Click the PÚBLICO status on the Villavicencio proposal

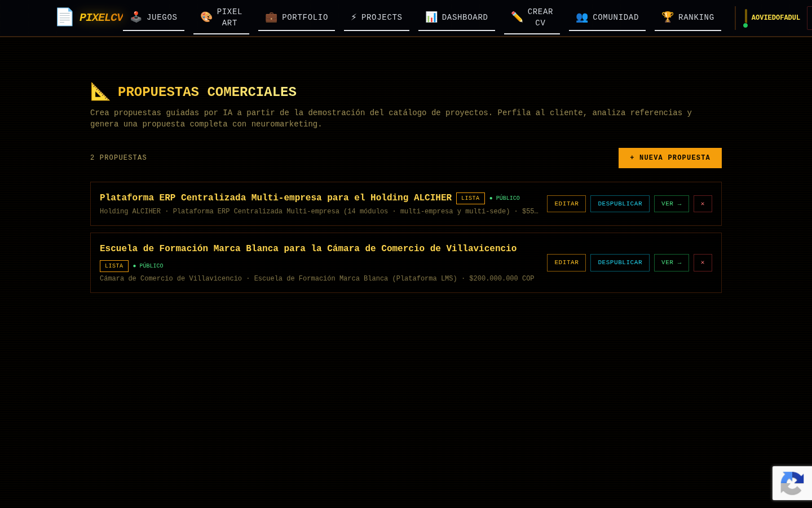click(148, 266)
